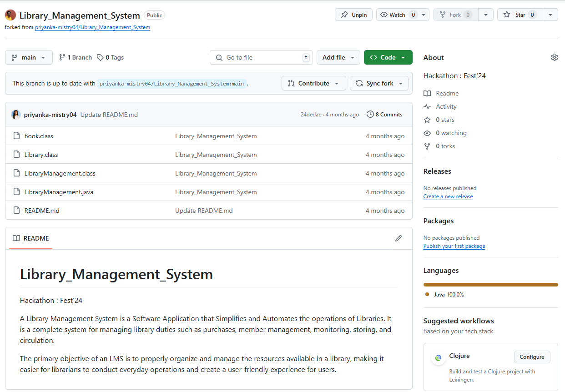Open the About settings gear icon
565x392 pixels.
pyautogui.click(x=554, y=57)
